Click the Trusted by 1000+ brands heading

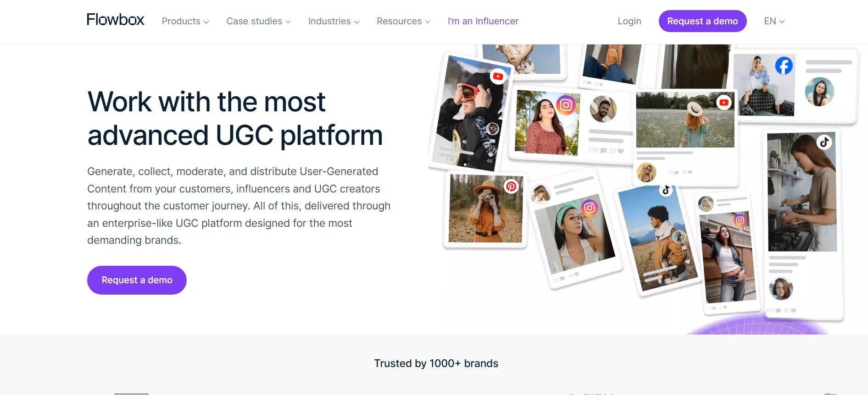click(436, 363)
